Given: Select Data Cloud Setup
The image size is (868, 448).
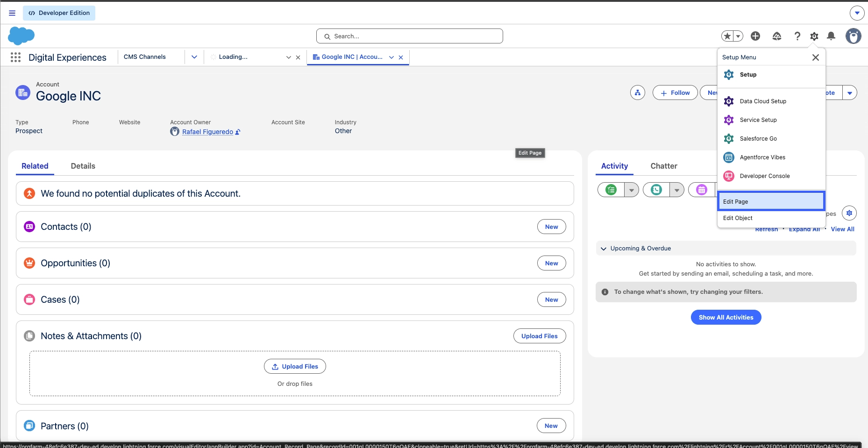Looking at the screenshot, I should pos(771,101).
